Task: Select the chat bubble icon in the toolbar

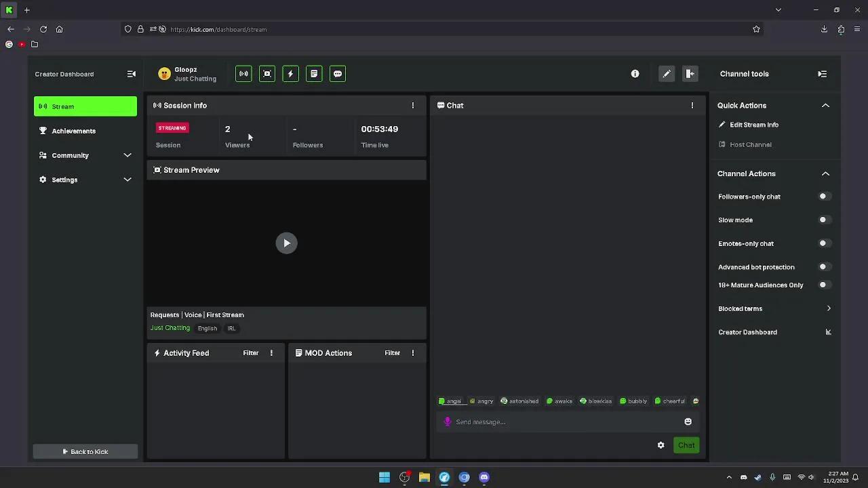Action: click(338, 74)
